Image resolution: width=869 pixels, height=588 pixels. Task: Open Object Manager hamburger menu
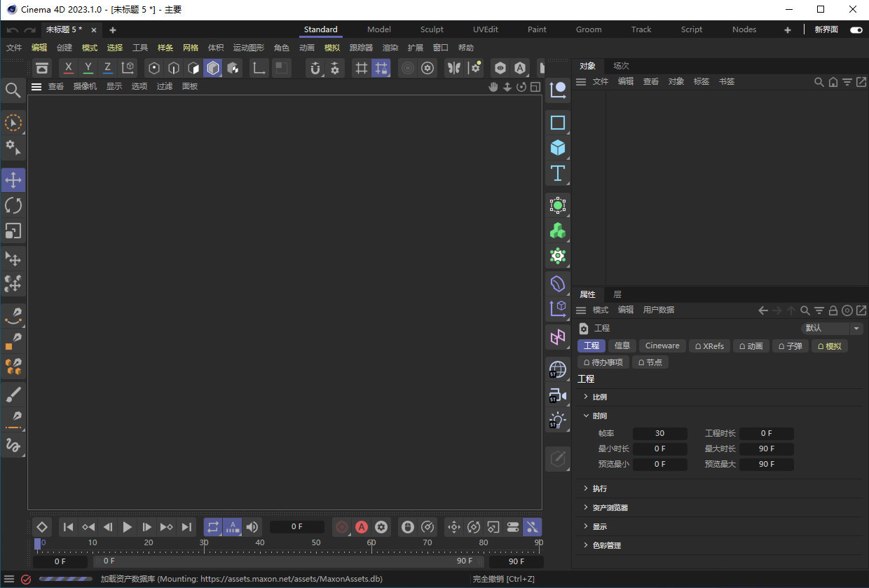581,82
